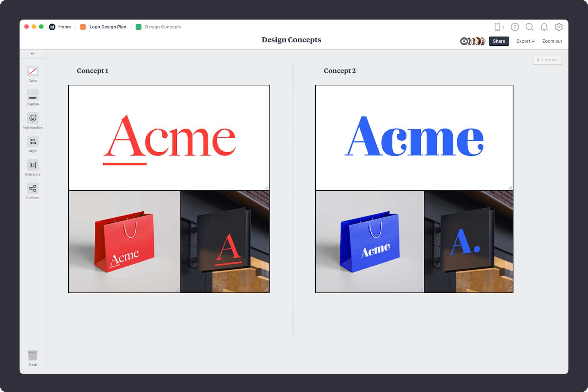Toggle board viewers with the eye icon
Screen dimensions: 588x392
(x=464, y=41)
